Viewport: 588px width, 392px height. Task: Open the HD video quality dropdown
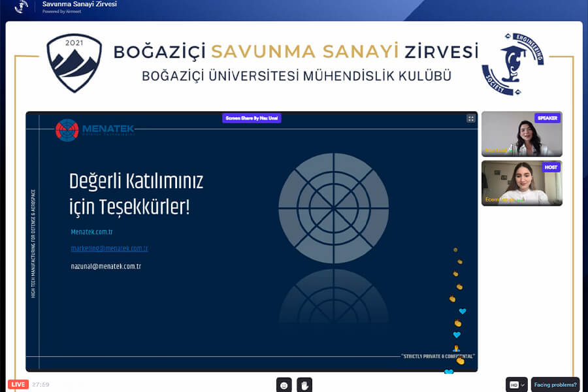pyautogui.click(x=516, y=385)
